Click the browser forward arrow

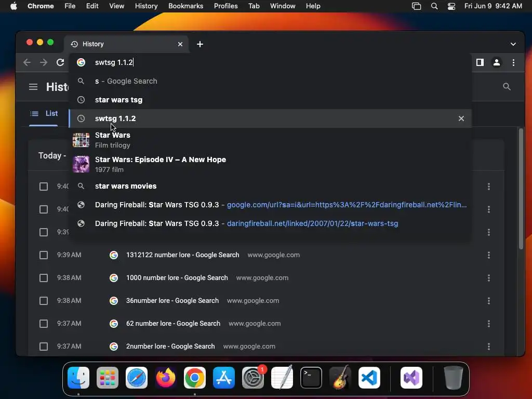pyautogui.click(x=44, y=62)
